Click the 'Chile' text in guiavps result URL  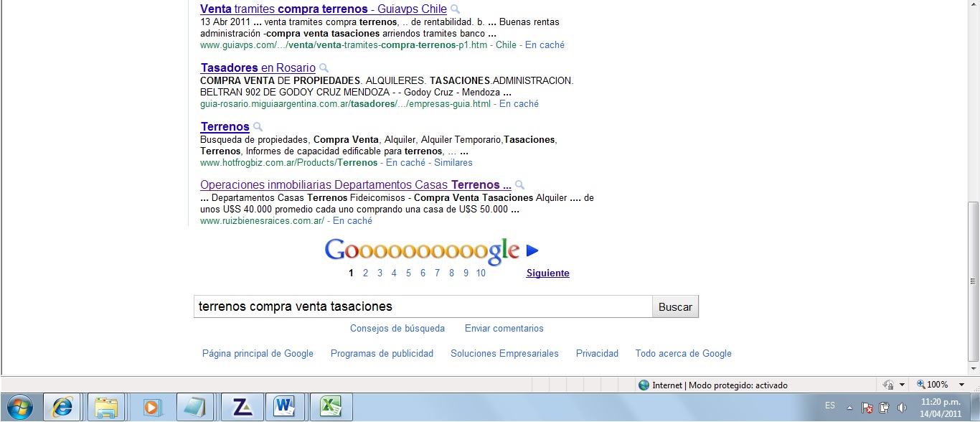[506, 44]
